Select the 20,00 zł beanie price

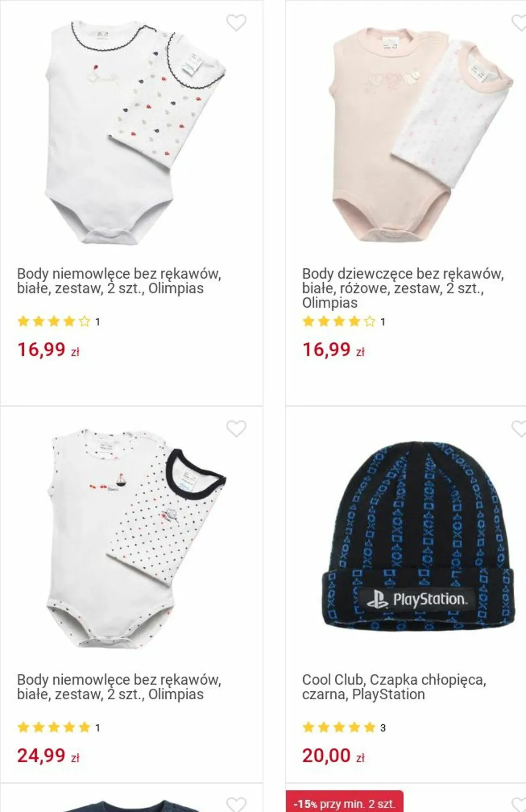click(333, 756)
